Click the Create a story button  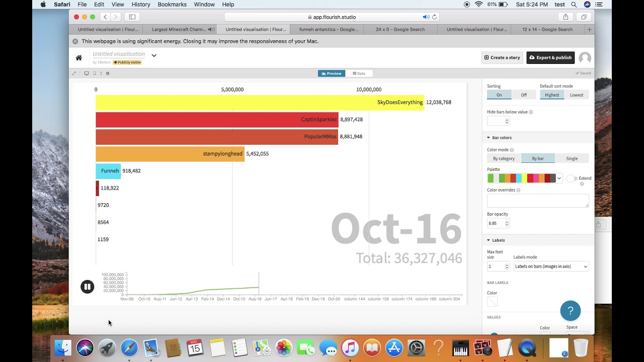tap(502, 58)
